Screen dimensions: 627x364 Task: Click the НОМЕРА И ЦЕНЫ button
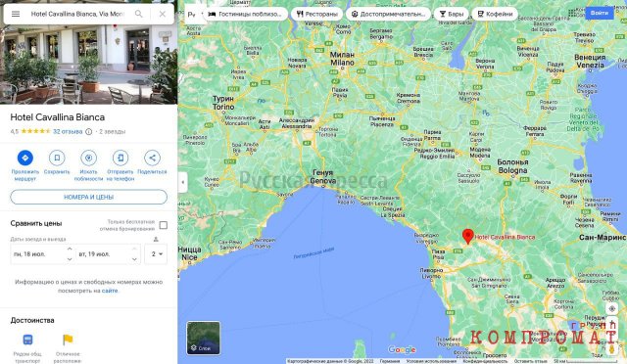pyautogui.click(x=89, y=197)
